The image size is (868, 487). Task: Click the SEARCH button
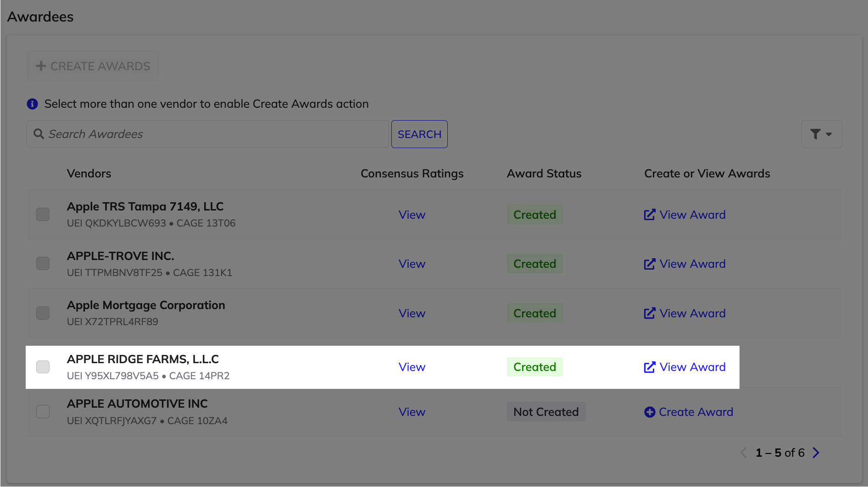tap(419, 134)
